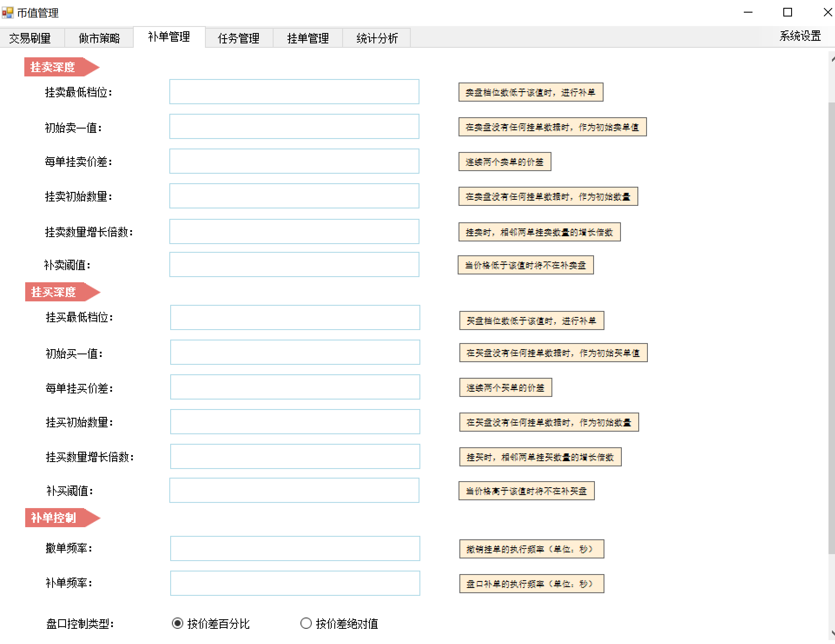Open the 挂单管理 tab

308,38
